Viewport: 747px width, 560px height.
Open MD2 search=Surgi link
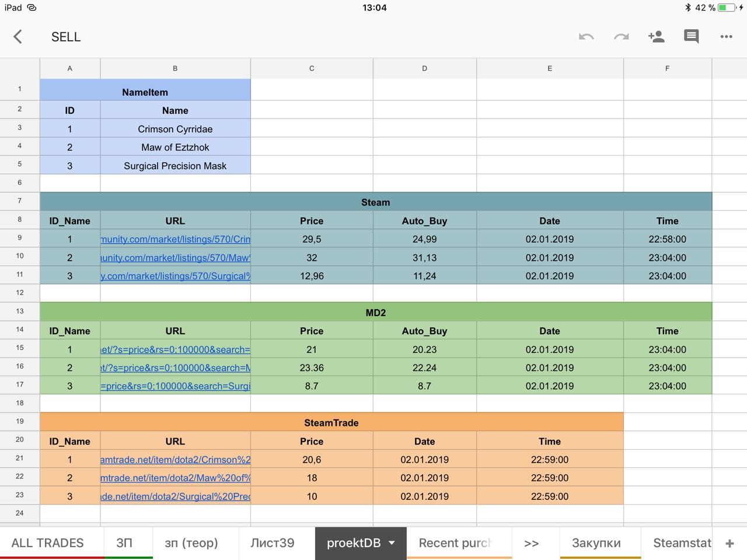176,386
